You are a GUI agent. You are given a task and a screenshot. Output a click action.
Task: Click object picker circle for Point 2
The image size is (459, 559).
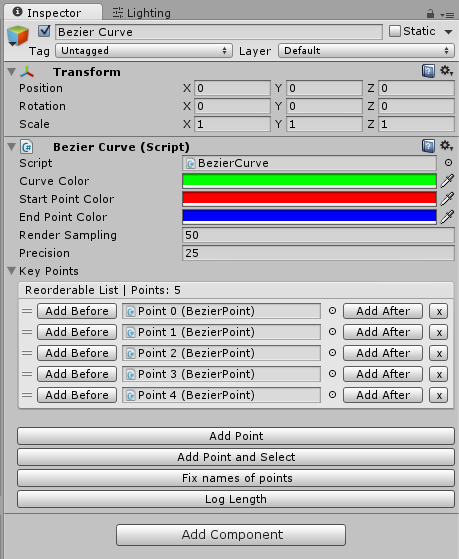click(332, 353)
